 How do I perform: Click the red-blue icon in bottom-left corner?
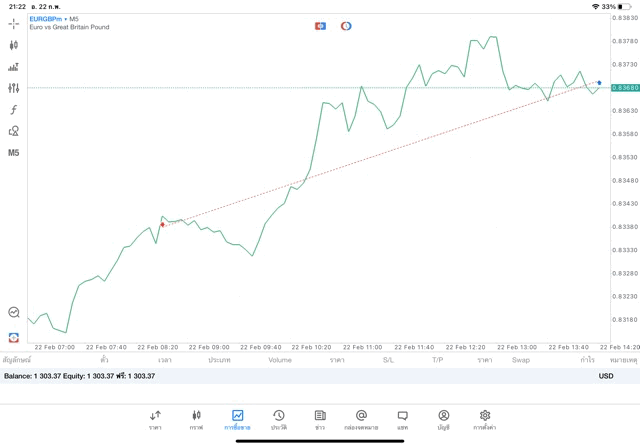tap(13, 337)
